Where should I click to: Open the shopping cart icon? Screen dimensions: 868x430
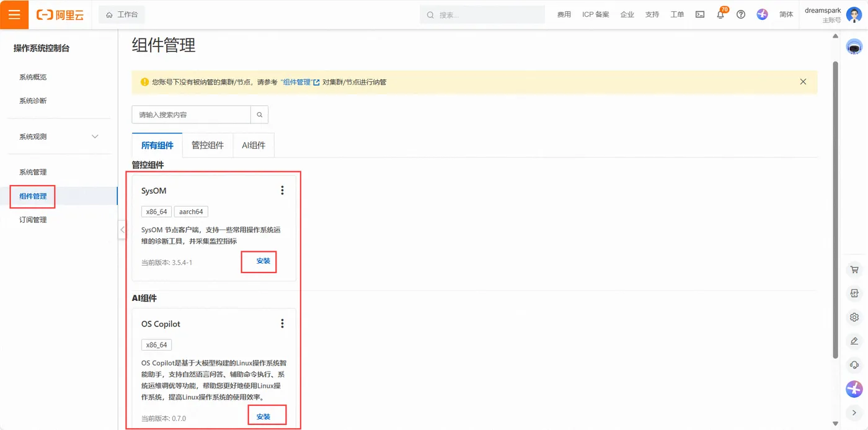click(x=854, y=269)
